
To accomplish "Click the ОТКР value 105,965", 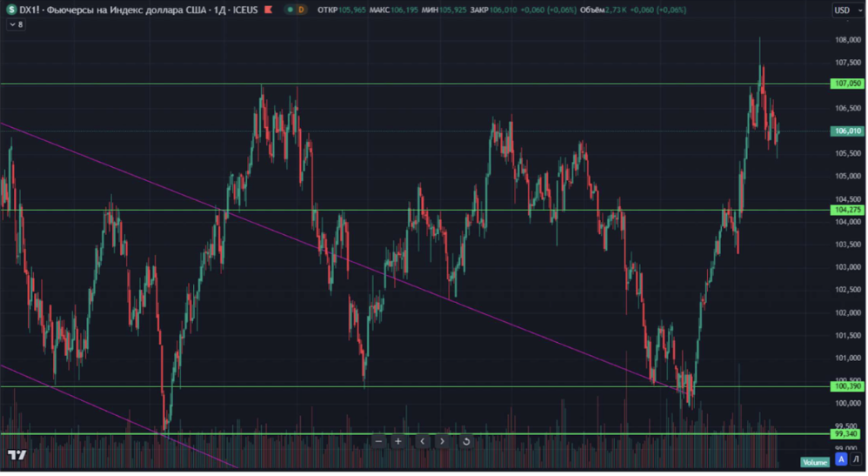I will [352, 10].
